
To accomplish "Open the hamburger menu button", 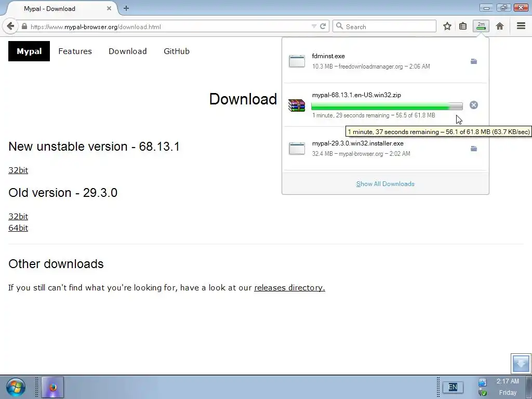I will pos(521,26).
